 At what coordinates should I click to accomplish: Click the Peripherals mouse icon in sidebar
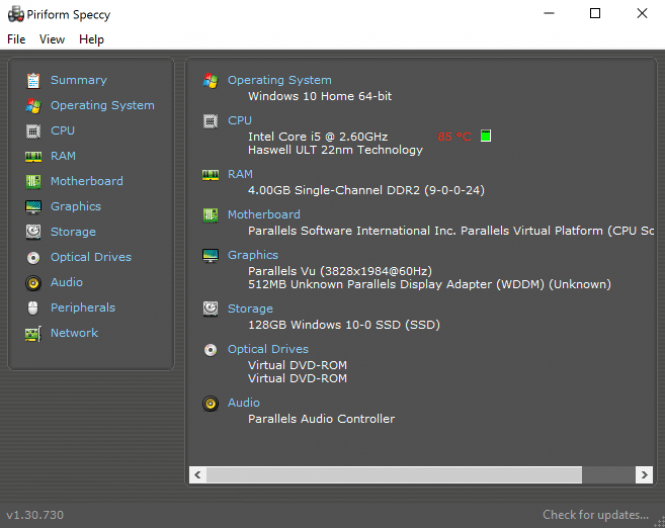pyautogui.click(x=33, y=308)
